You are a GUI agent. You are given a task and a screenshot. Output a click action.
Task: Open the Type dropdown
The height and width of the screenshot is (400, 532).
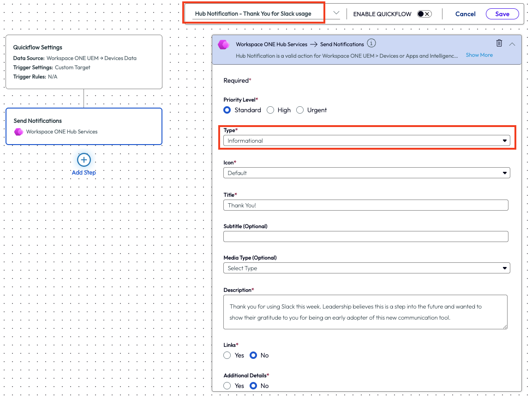tap(366, 141)
